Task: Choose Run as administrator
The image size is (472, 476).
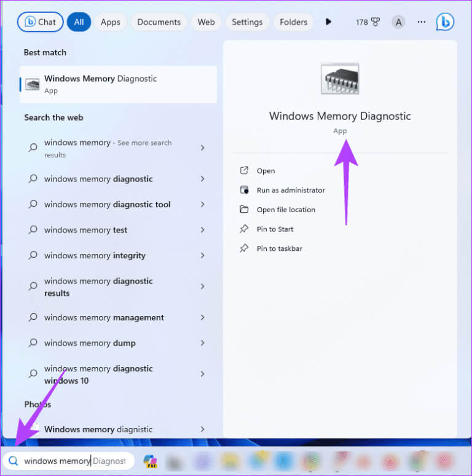Action: coord(290,191)
